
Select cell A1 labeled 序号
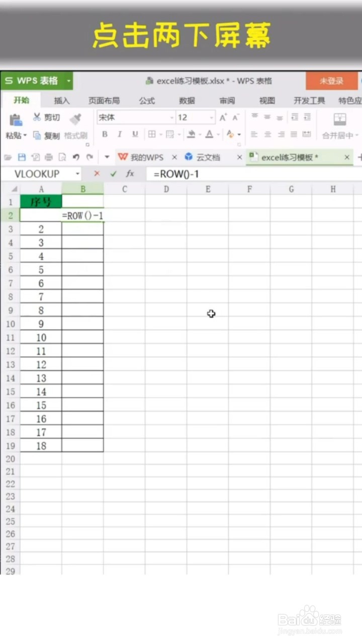tap(41, 202)
